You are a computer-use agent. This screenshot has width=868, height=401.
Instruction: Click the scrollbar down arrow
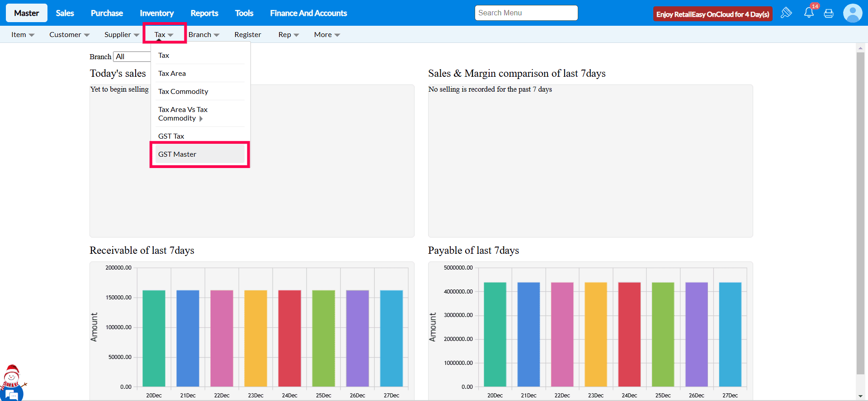(860, 396)
